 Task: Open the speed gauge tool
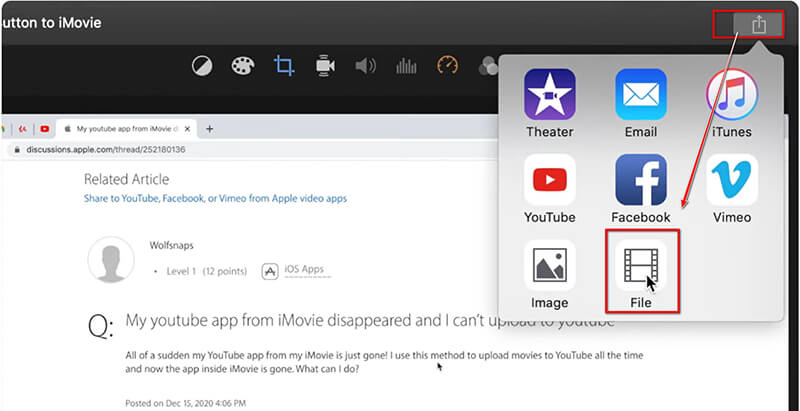point(447,65)
